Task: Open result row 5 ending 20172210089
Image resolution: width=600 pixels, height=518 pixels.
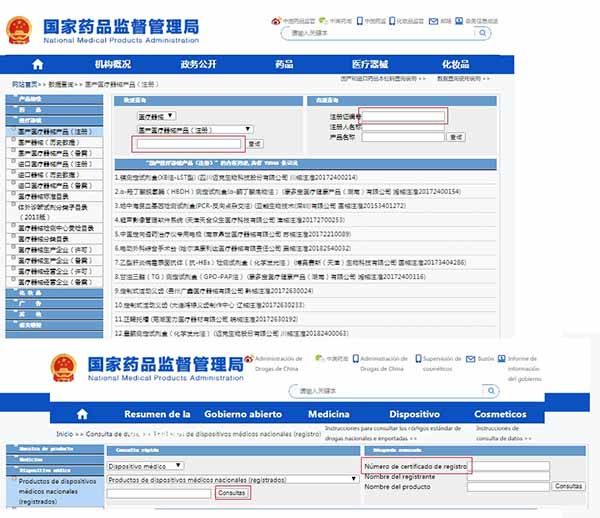Action: [x=233, y=234]
